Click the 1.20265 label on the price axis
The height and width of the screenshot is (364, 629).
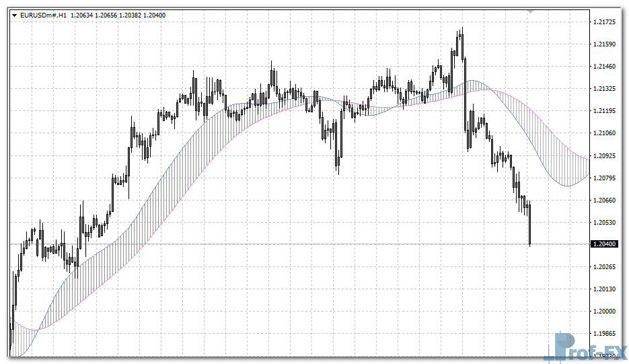(607, 266)
